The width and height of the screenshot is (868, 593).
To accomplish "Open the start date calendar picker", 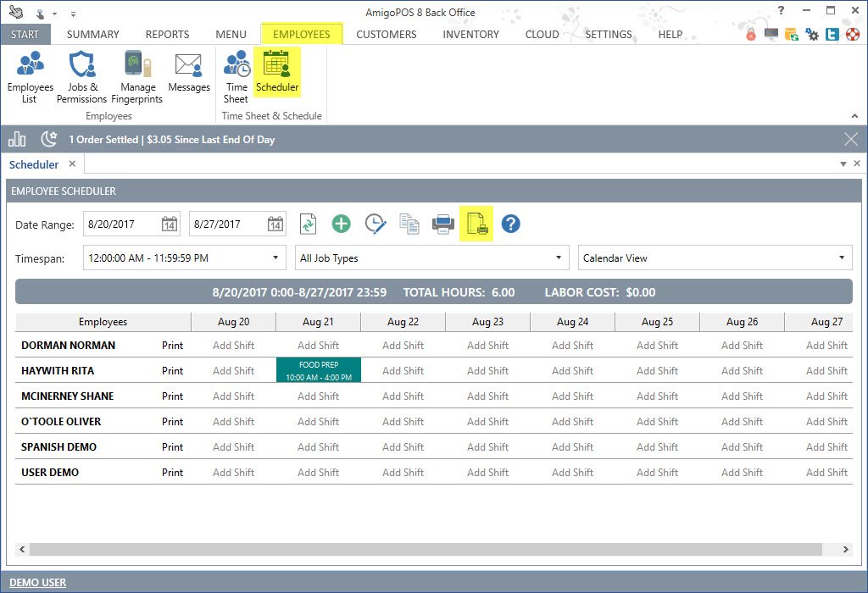I will (x=170, y=224).
